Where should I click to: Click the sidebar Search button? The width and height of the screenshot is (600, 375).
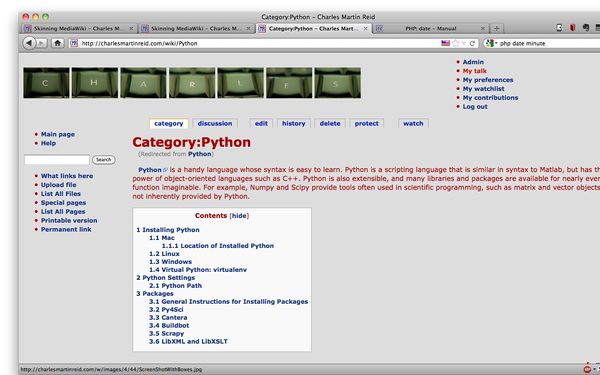click(x=104, y=160)
